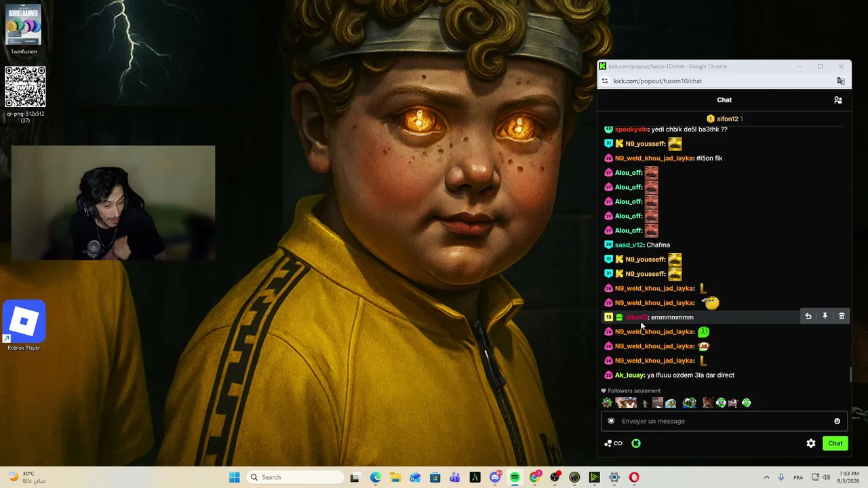Launch Roblox Player from desktop
The height and width of the screenshot is (488, 868).
pyautogui.click(x=24, y=325)
